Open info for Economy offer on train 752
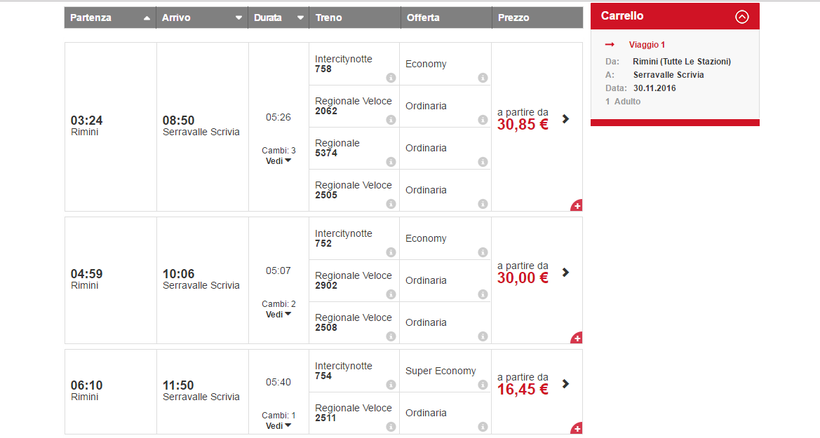This screenshot has width=820, height=438. (482, 252)
